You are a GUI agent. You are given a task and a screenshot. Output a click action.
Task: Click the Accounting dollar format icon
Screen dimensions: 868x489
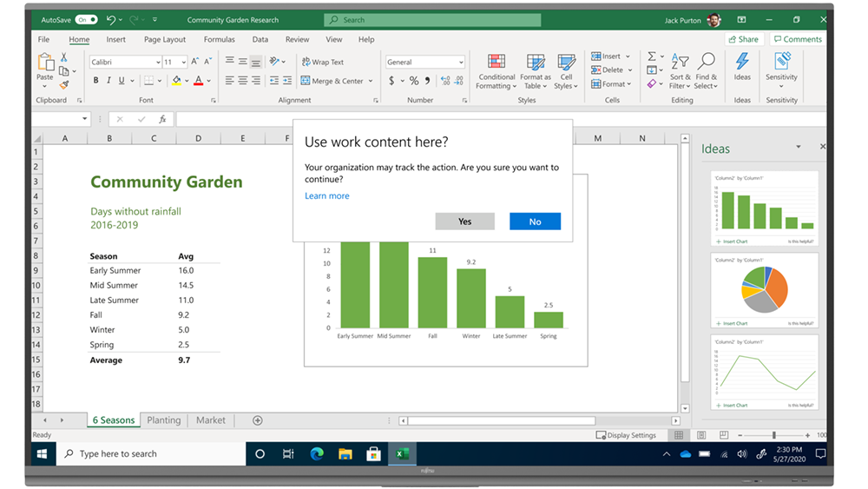[x=391, y=81]
